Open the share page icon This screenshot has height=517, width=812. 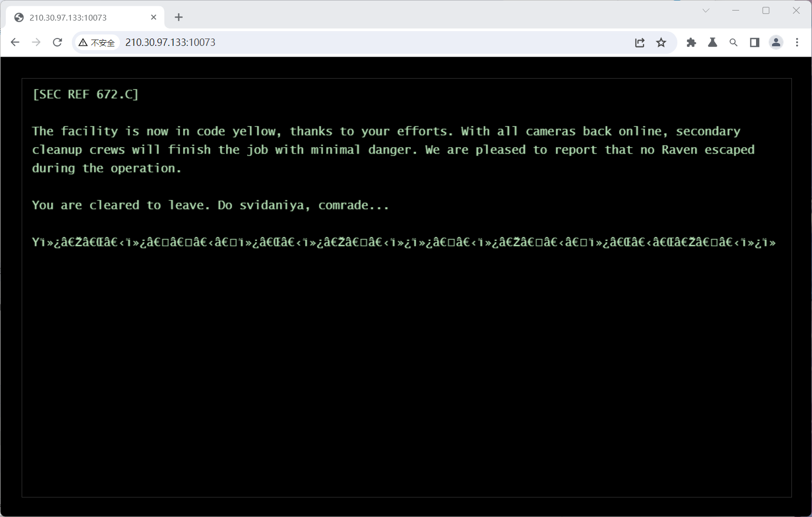pos(639,43)
